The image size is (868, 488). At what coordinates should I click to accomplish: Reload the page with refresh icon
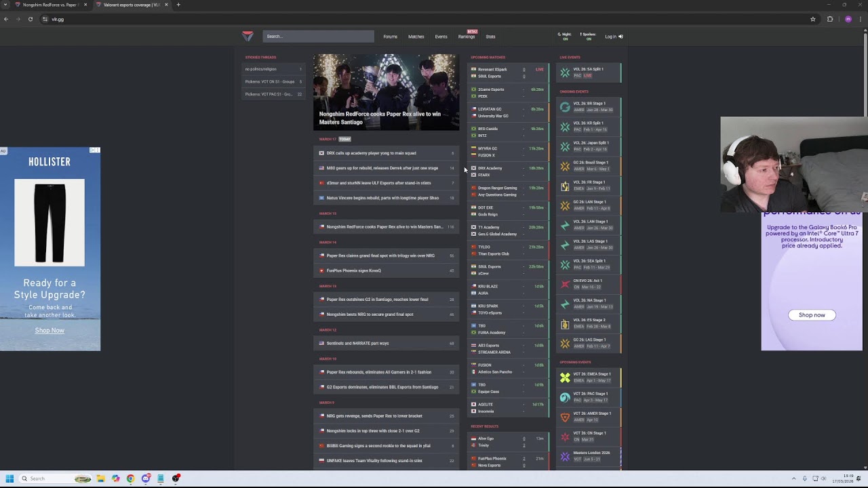[31, 19]
